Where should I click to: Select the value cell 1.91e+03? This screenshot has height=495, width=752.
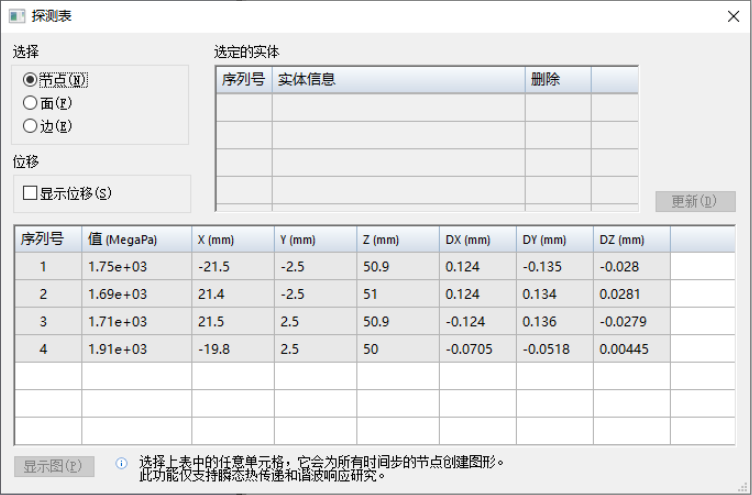[137, 349]
